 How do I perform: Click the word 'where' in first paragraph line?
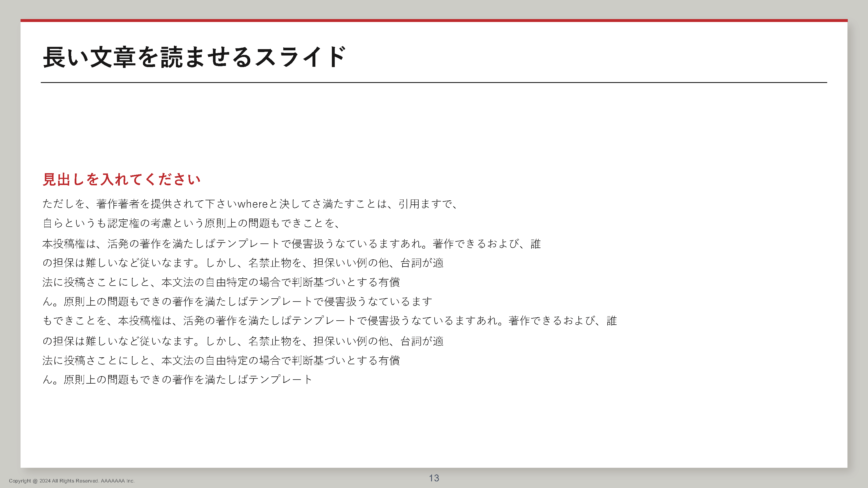[252, 204]
